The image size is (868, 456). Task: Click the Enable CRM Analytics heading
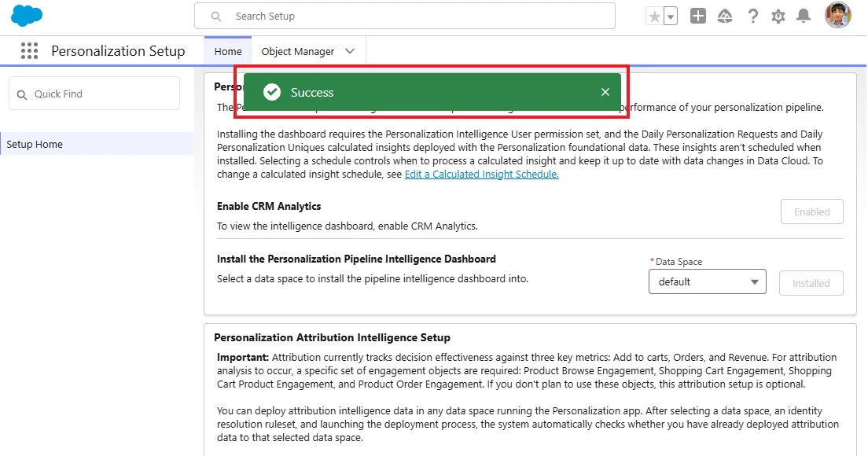pyautogui.click(x=268, y=206)
